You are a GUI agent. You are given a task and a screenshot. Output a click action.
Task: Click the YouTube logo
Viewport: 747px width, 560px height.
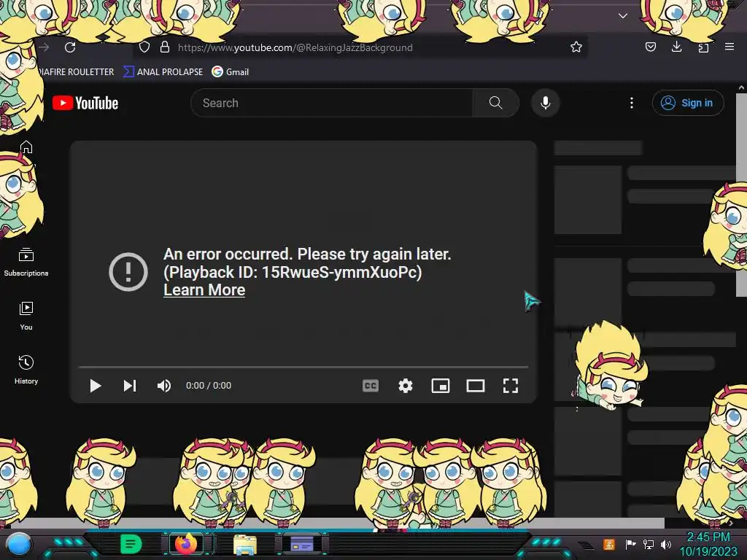point(85,103)
